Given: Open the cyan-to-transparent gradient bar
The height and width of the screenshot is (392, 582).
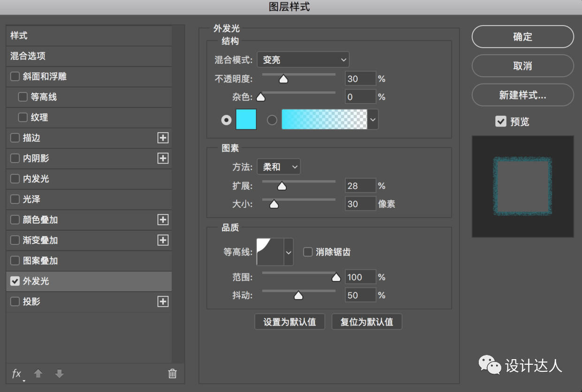Looking at the screenshot, I should click(324, 120).
